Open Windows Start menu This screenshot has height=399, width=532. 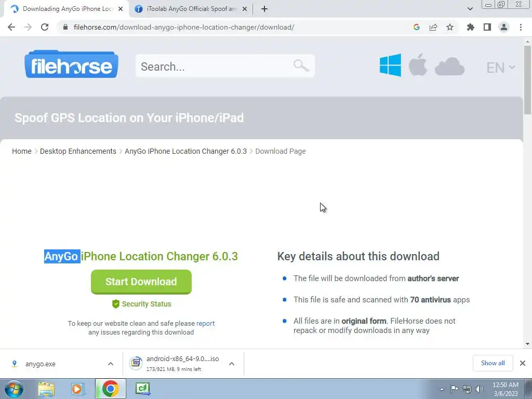[x=14, y=389]
